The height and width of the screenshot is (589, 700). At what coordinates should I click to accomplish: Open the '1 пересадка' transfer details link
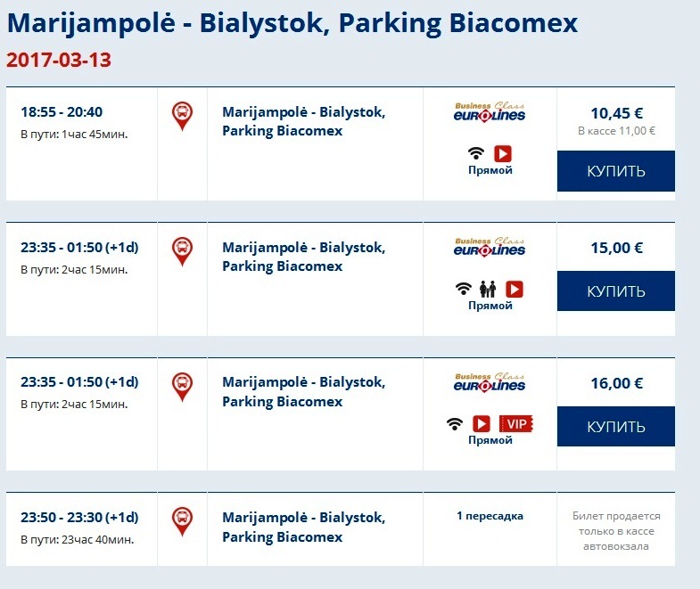(490, 516)
